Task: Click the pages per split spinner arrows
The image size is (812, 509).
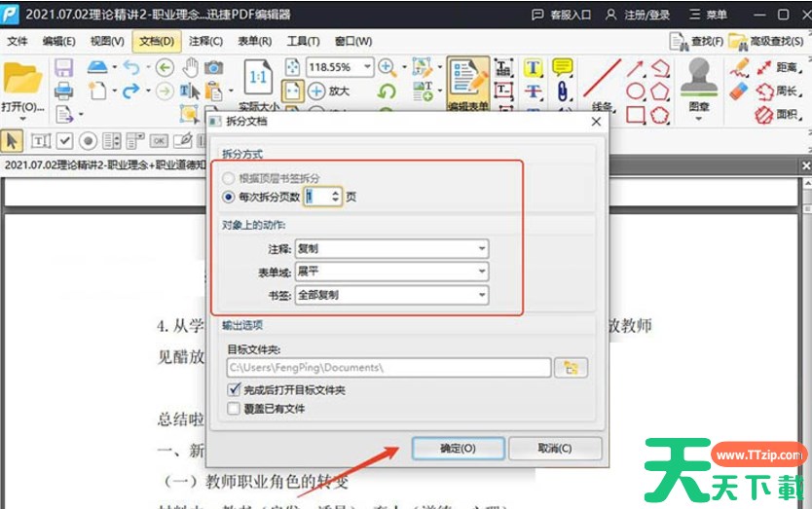Action: [x=336, y=197]
